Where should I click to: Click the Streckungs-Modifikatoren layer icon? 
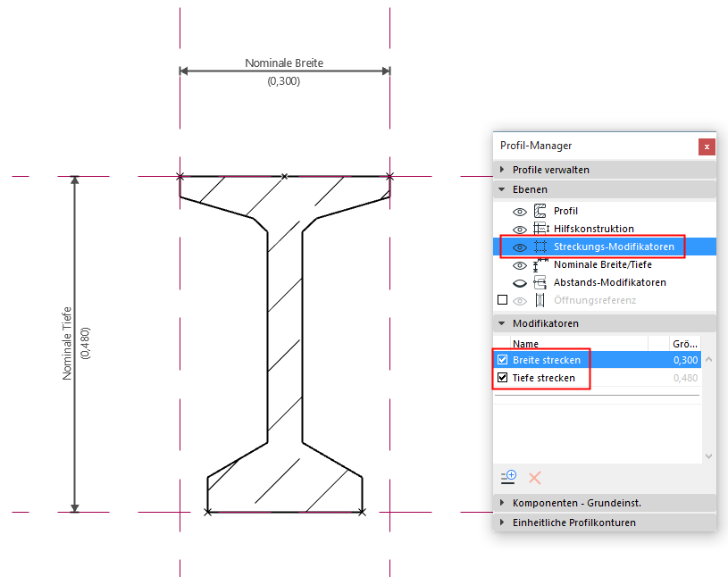coord(540,247)
